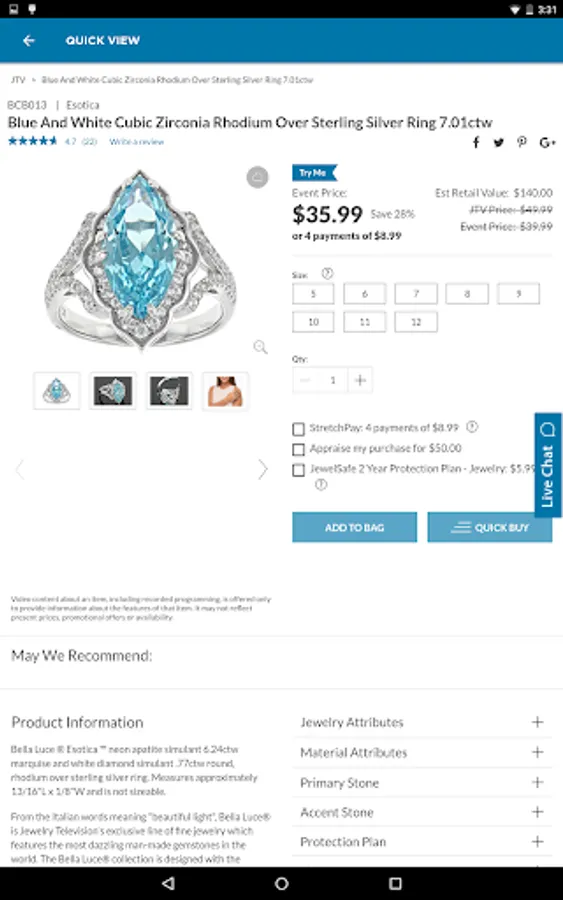Increase quantity with the plus button

[360, 380]
